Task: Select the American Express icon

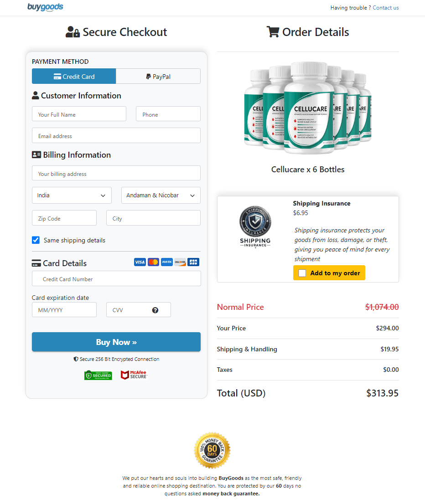Action: coord(166,262)
